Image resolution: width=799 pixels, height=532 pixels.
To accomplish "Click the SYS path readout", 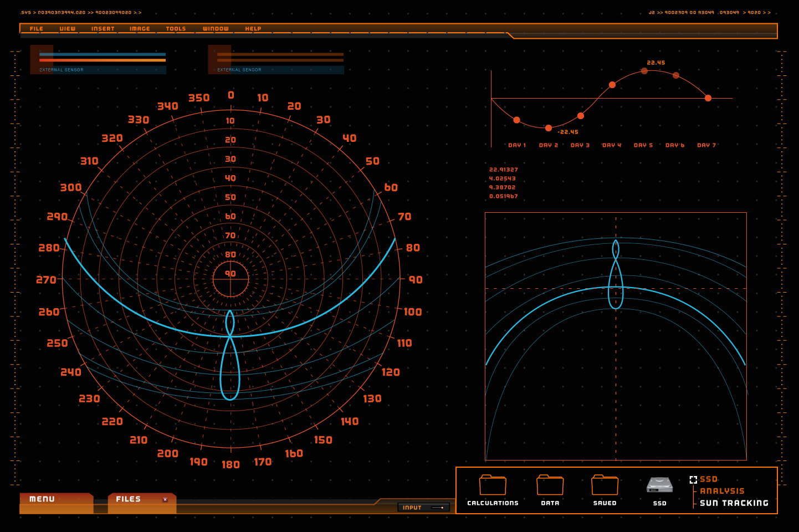I will click(x=81, y=12).
